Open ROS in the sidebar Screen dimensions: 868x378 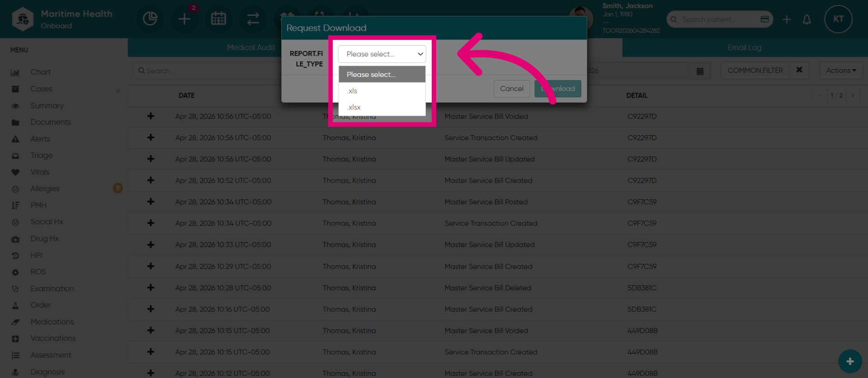[38, 272]
